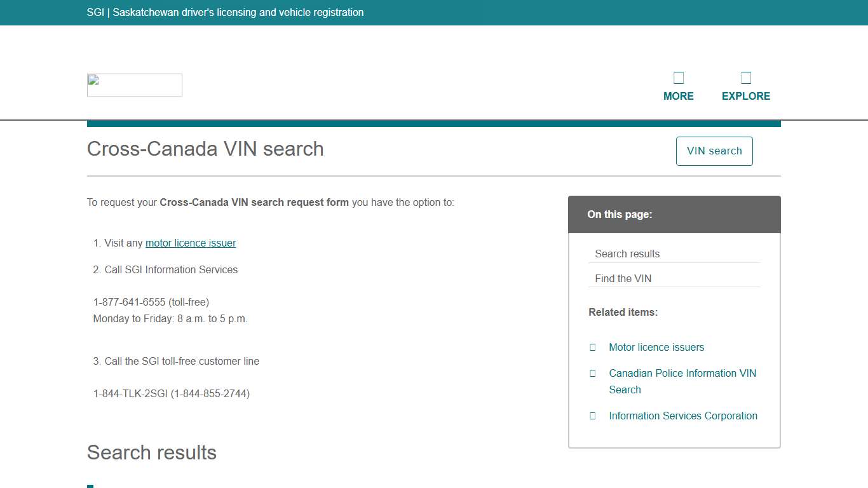
Task: Click the MORE icon in the header
Action: (679, 77)
